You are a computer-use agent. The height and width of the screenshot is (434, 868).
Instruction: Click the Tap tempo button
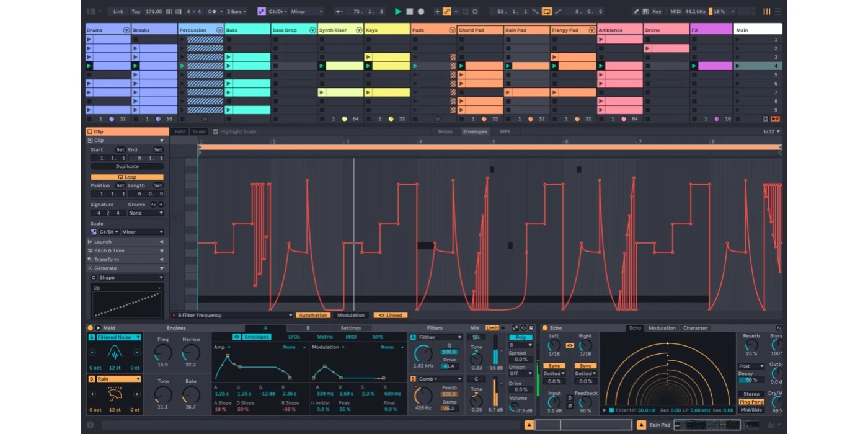(136, 11)
